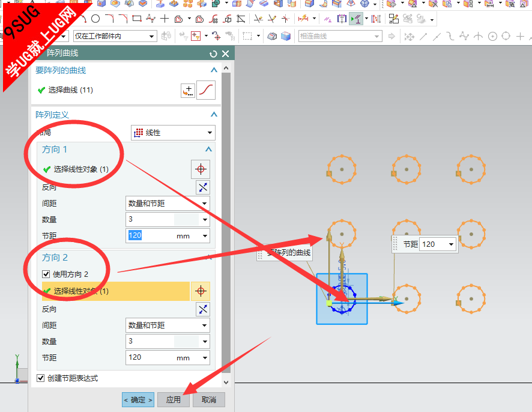Click the blue cube view icon
532x412 pixels.
(x=286, y=36)
